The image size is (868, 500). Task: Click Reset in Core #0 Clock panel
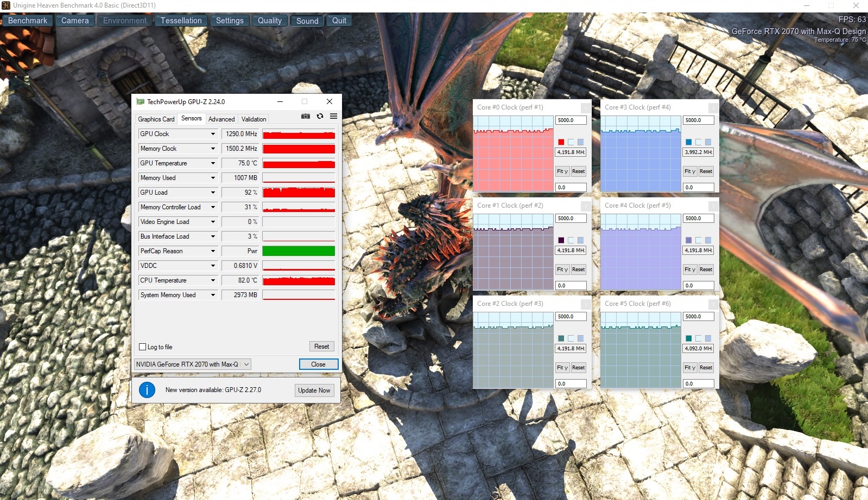[579, 171]
